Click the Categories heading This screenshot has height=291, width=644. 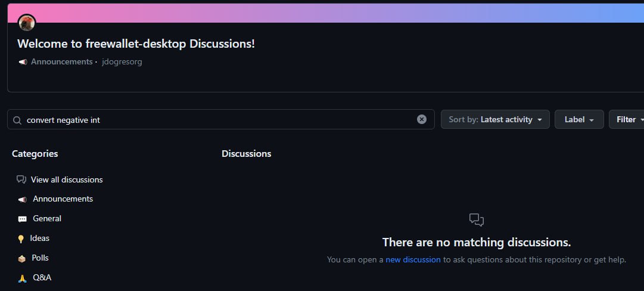[x=35, y=154]
